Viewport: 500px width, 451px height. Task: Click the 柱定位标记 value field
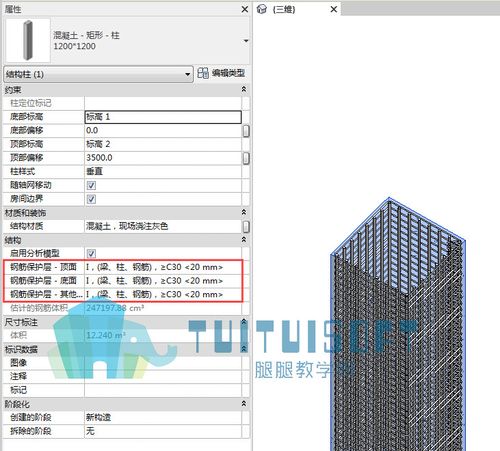tap(163, 103)
